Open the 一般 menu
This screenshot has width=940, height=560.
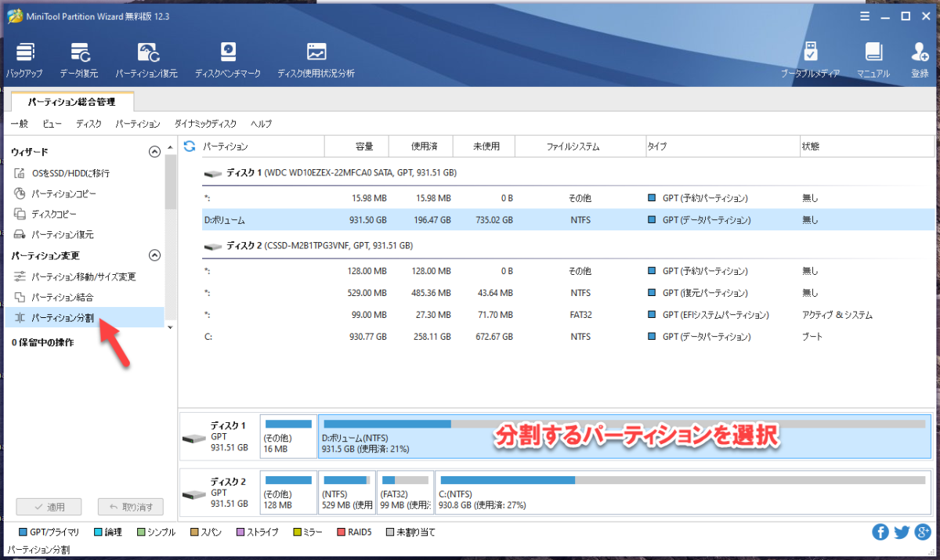[20, 124]
